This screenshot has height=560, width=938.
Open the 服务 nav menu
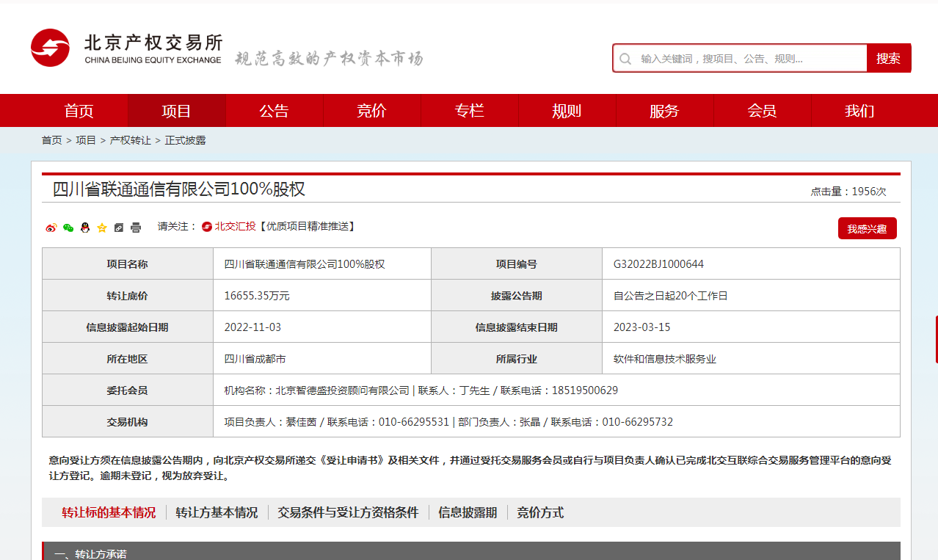coord(665,111)
